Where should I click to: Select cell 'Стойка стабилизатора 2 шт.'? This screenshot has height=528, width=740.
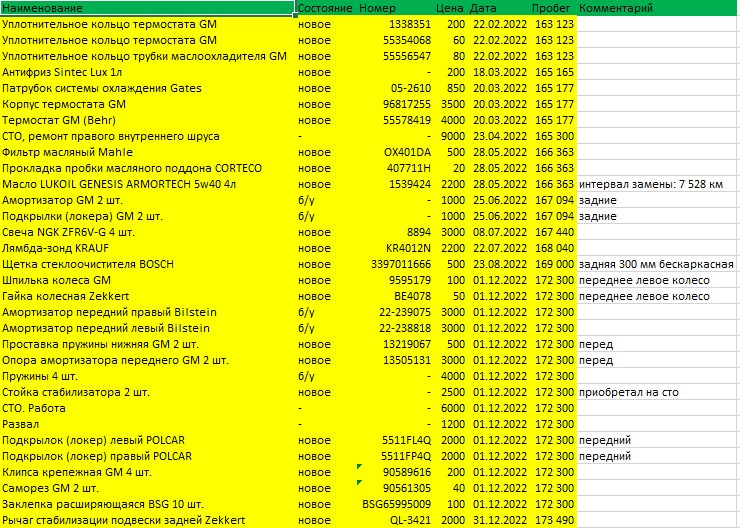148,393
